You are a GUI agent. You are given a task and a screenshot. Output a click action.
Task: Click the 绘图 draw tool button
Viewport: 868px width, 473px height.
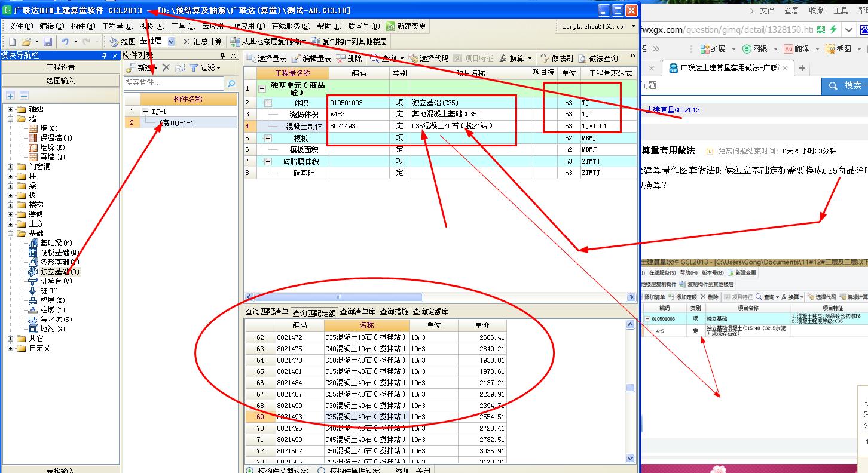coord(123,42)
